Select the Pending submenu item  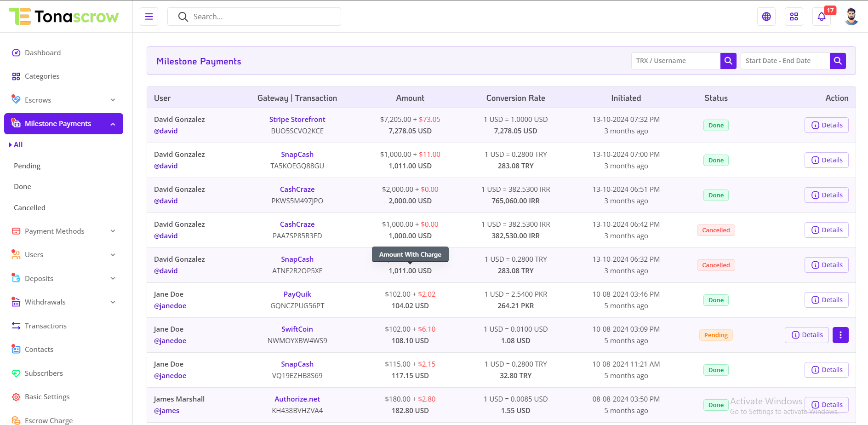pos(27,166)
